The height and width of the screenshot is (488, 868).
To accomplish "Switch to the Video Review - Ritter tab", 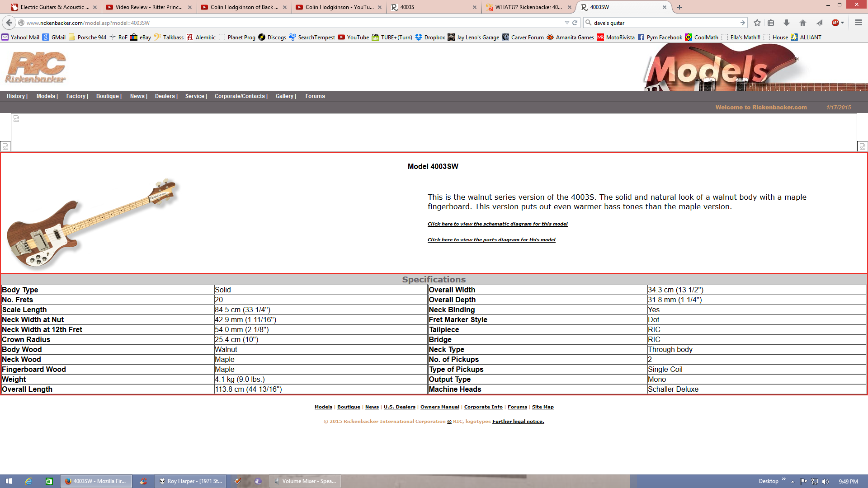I will pyautogui.click(x=149, y=7).
